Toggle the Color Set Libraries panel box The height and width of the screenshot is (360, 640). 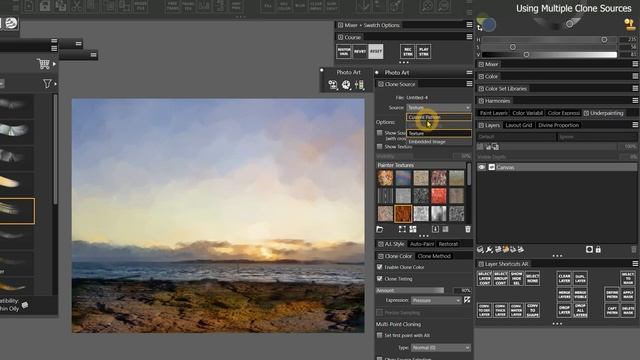(x=481, y=89)
